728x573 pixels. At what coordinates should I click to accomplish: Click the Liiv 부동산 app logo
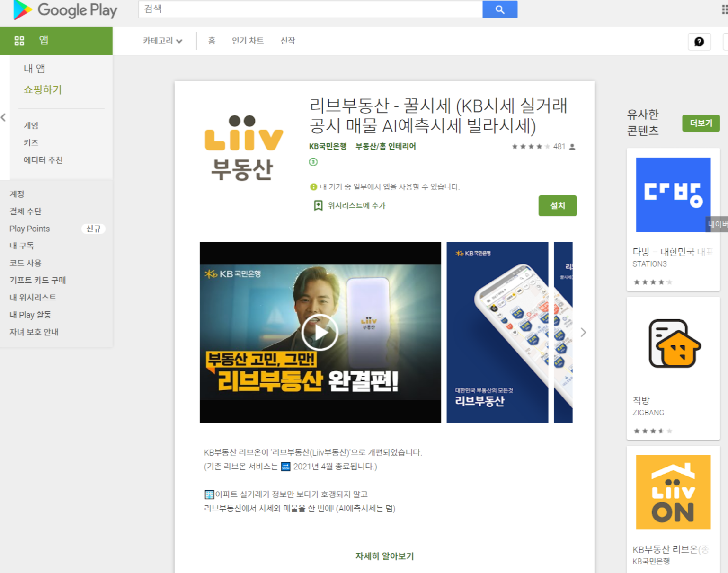243,149
